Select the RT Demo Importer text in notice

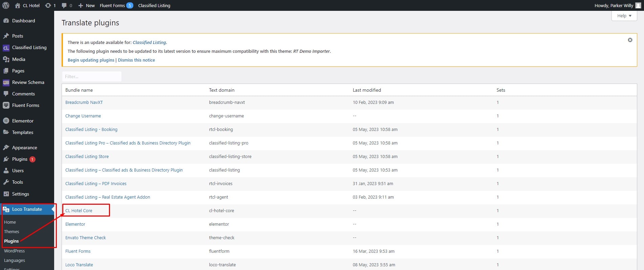coord(311,51)
